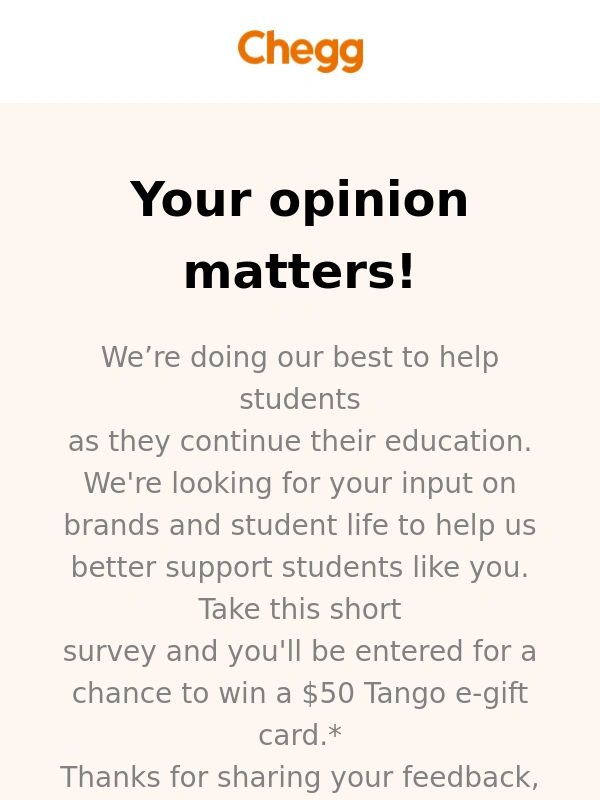Click the phrase "you'll be entered for a"
This screenshot has height=800, width=600.
(382, 652)
